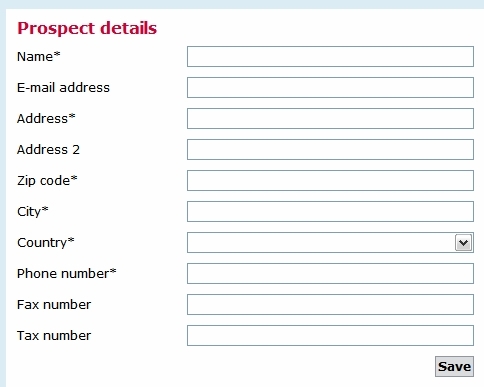
Task: Click the "Country*" label text
Action: pyautogui.click(x=46, y=243)
